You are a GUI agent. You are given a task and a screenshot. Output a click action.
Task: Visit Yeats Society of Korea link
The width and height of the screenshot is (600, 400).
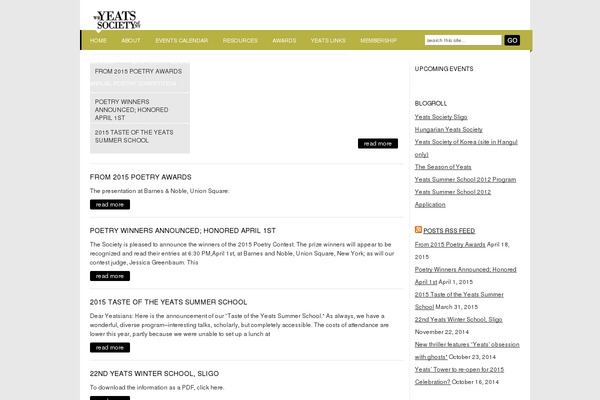[x=466, y=148]
